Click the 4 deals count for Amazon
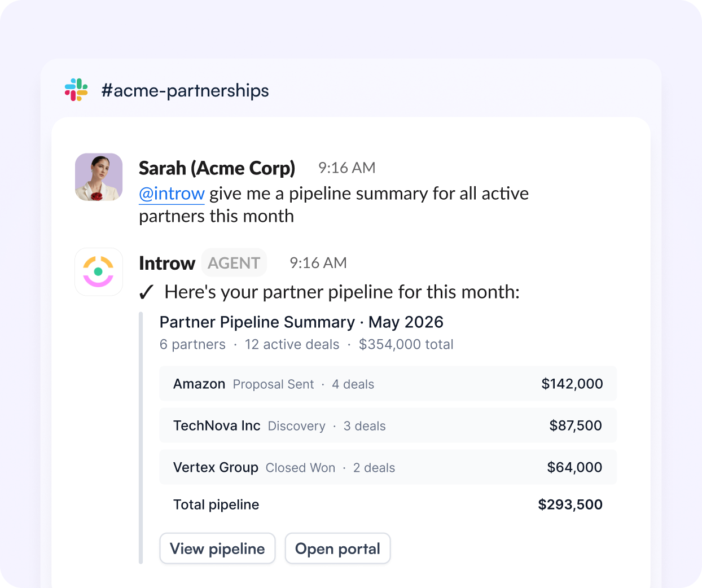 [x=353, y=384]
